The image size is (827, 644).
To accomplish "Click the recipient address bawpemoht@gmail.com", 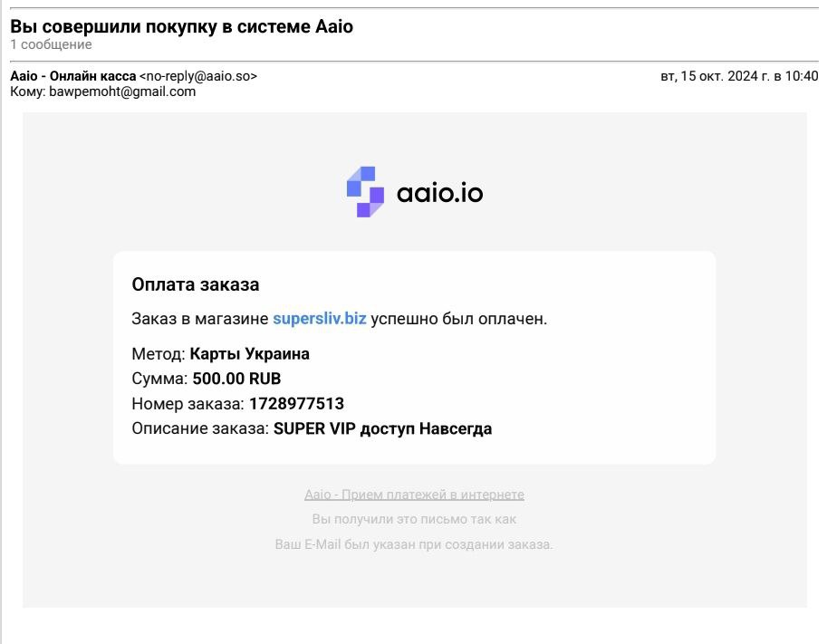I will [x=122, y=91].
